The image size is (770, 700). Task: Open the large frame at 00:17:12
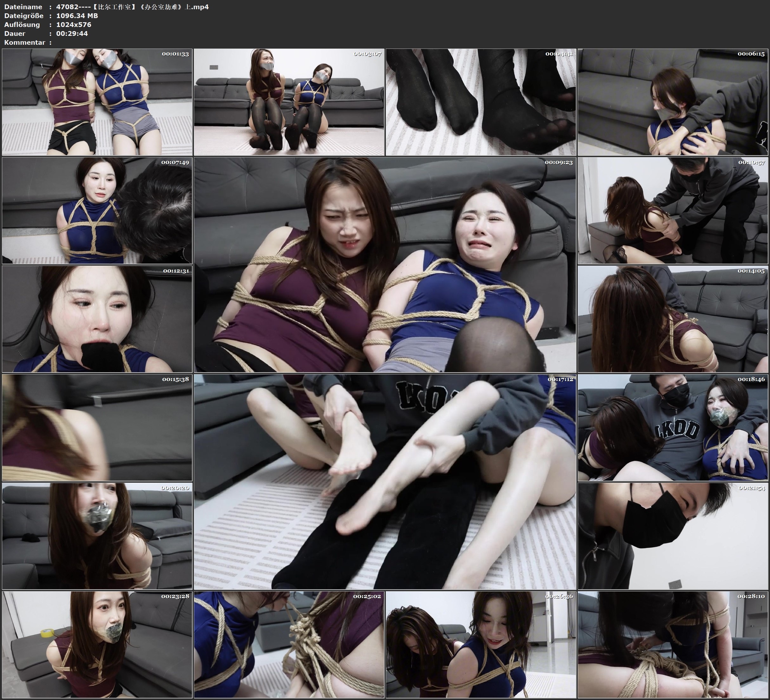(385, 482)
